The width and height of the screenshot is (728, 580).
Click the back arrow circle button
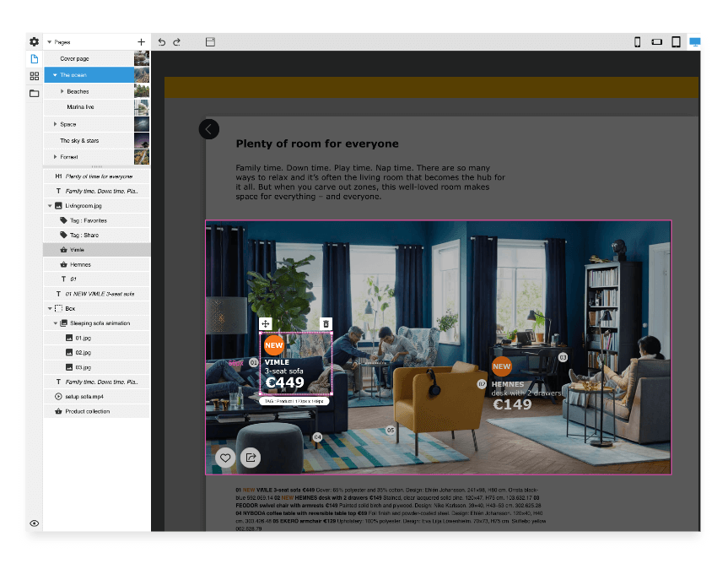pyautogui.click(x=209, y=129)
